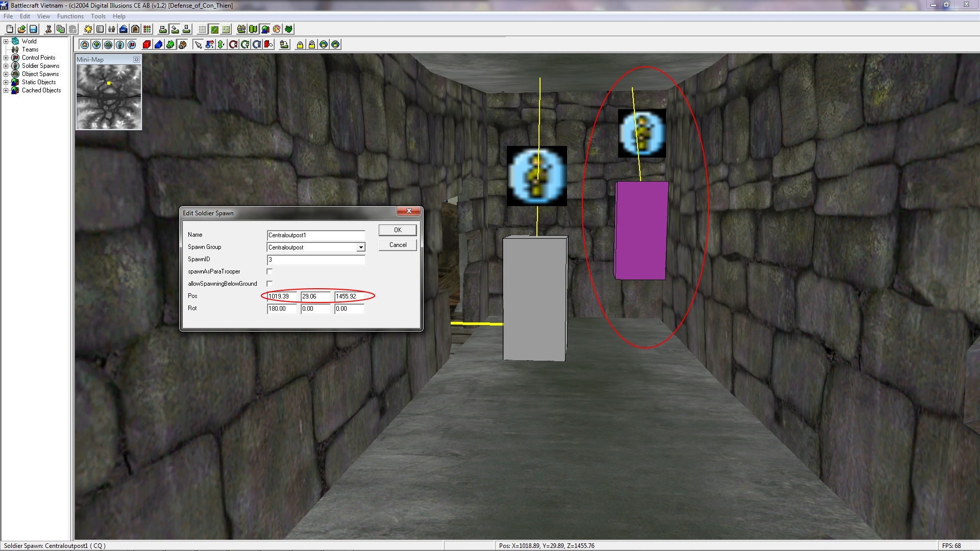
Task: Expand the Cached Objects tree node
Action: click(x=6, y=90)
